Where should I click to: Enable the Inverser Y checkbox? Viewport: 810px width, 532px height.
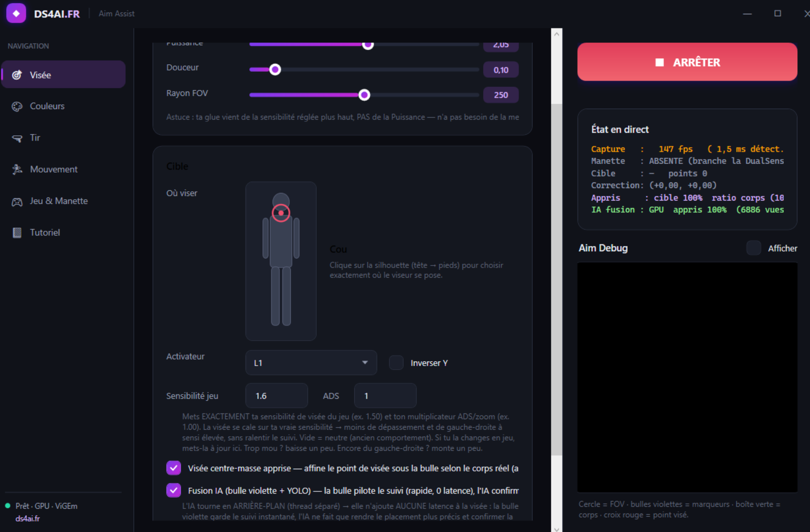tap(396, 362)
